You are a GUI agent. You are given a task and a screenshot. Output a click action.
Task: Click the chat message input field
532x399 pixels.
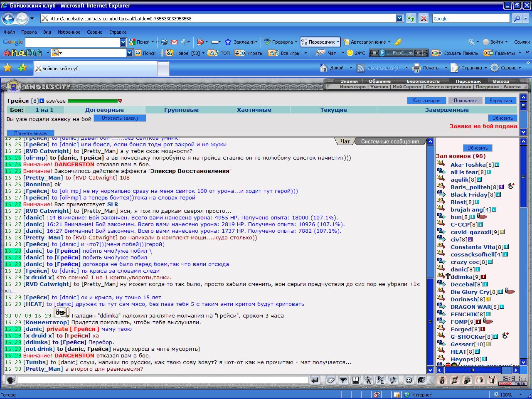[x=163, y=380]
